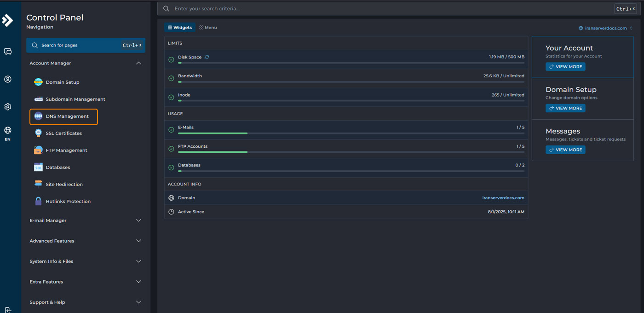
Task: Open the user profile icon in left rail
Action: (x=8, y=79)
